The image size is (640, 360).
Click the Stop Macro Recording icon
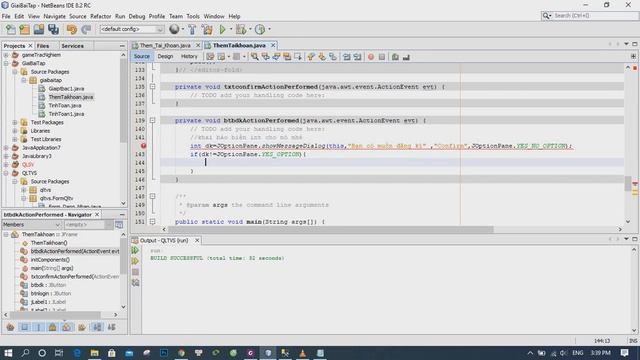click(x=382, y=57)
